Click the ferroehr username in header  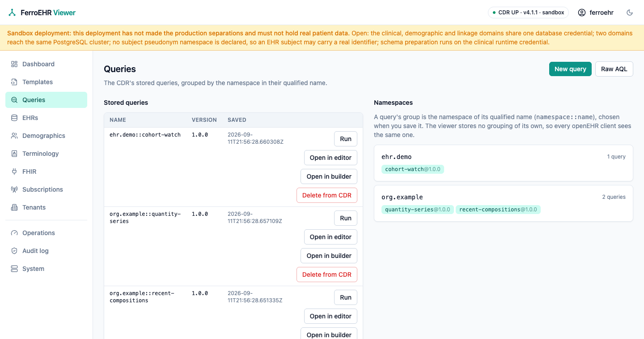point(602,13)
